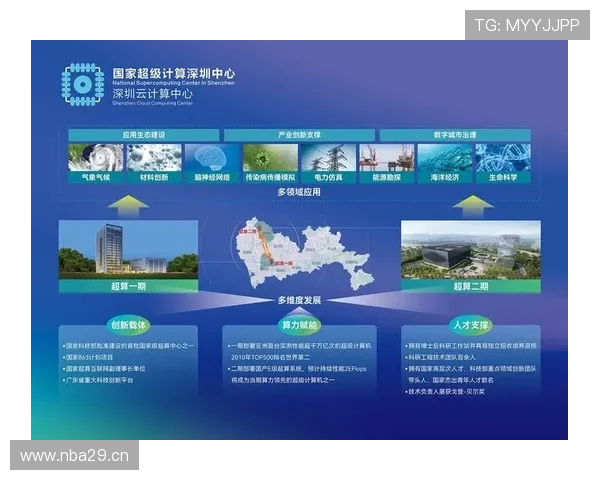600x480 pixels.
Task: Select the 国家超算互联网副理事长单位 bullet
Action: pyautogui.click(x=104, y=369)
